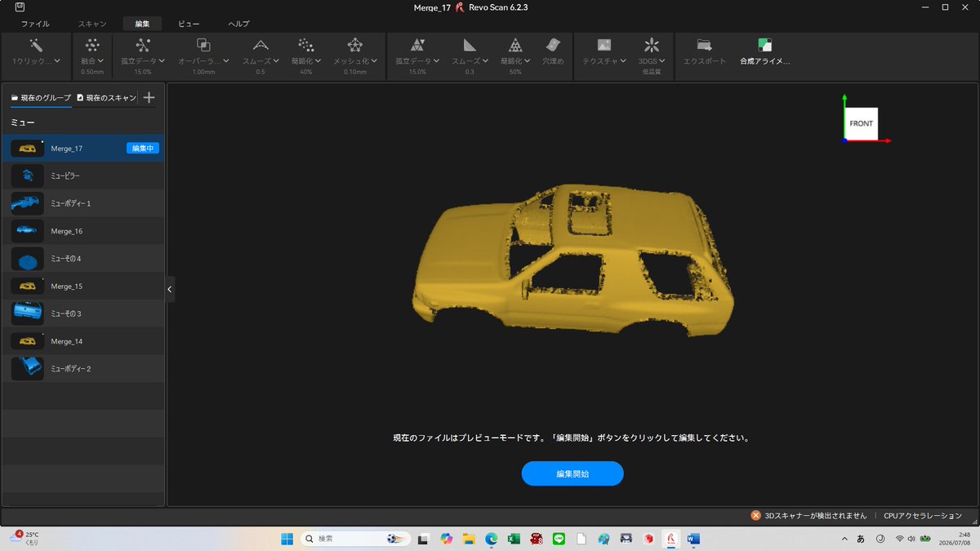
Task: Click the 3DGS asterisk icon
Action: pos(651,45)
